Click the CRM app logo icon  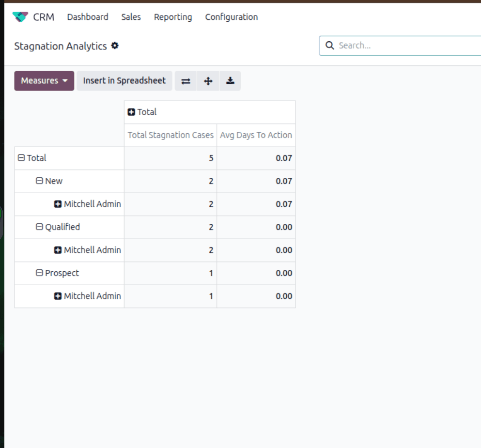click(x=20, y=17)
